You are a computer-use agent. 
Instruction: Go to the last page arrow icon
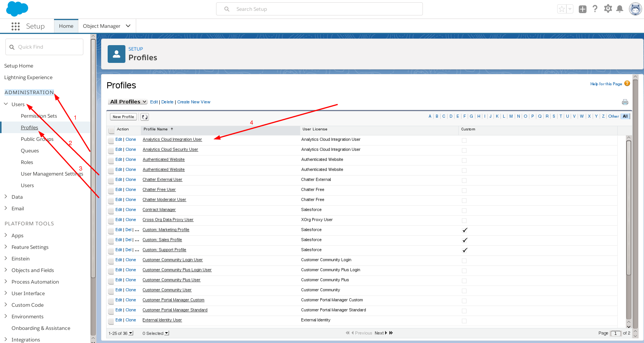tap(391, 333)
